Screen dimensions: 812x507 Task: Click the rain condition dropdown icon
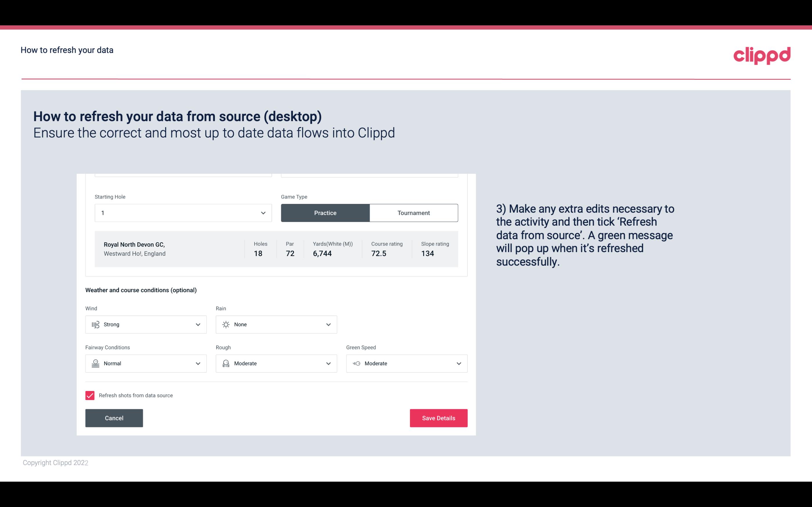[x=328, y=324]
